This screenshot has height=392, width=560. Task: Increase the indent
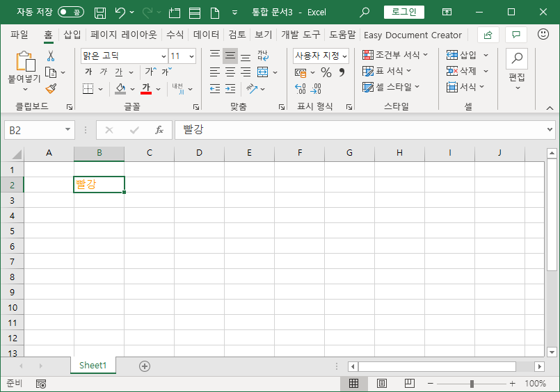click(230, 88)
